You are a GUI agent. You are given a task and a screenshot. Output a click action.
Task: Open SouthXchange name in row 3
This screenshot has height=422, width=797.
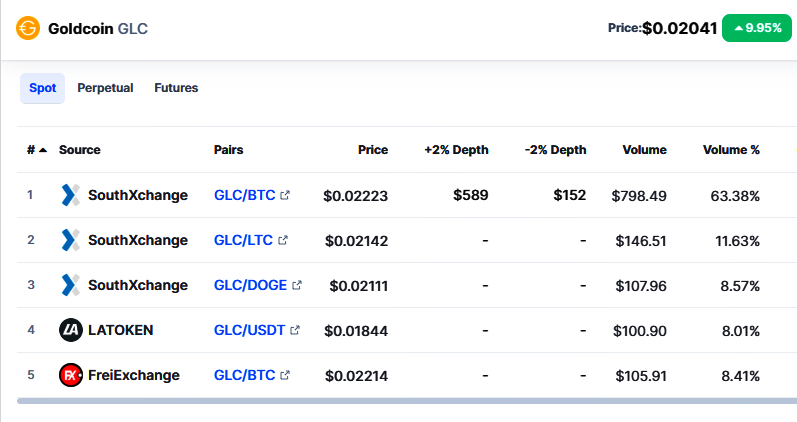pyautogui.click(x=138, y=285)
